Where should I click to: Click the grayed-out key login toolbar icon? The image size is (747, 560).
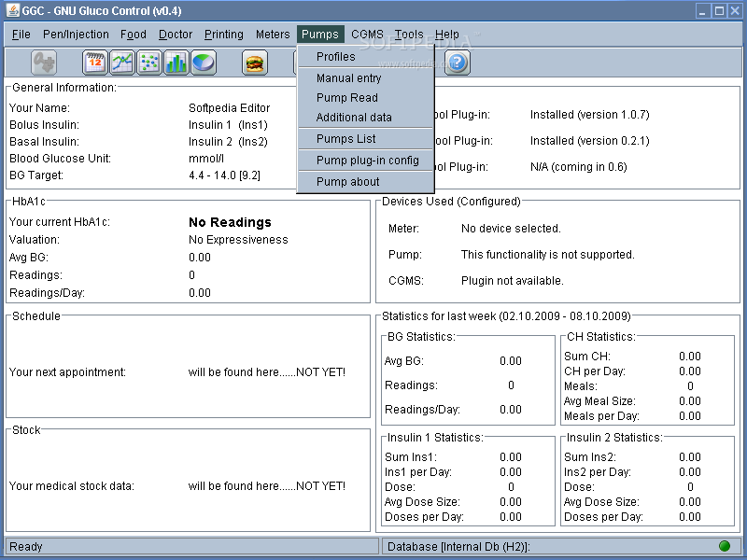[44, 63]
